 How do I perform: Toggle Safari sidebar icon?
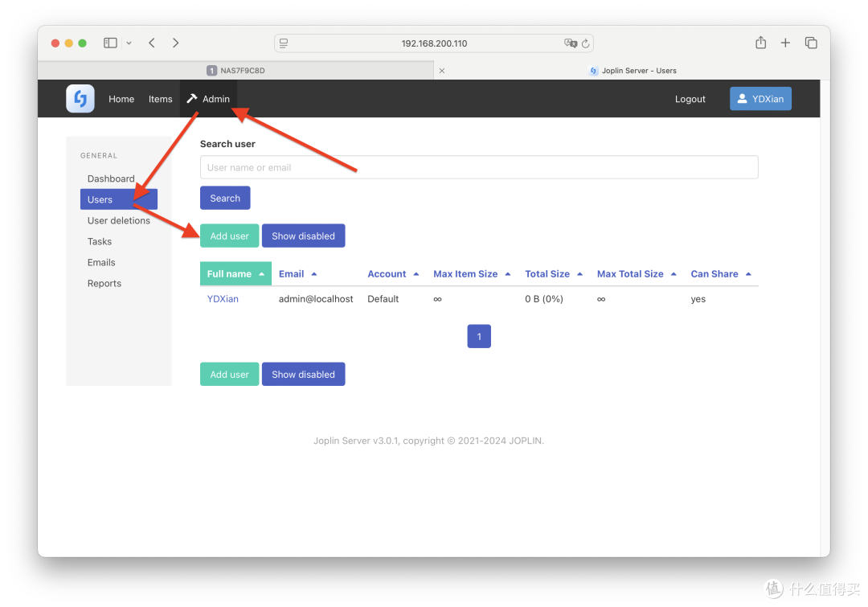coord(110,43)
